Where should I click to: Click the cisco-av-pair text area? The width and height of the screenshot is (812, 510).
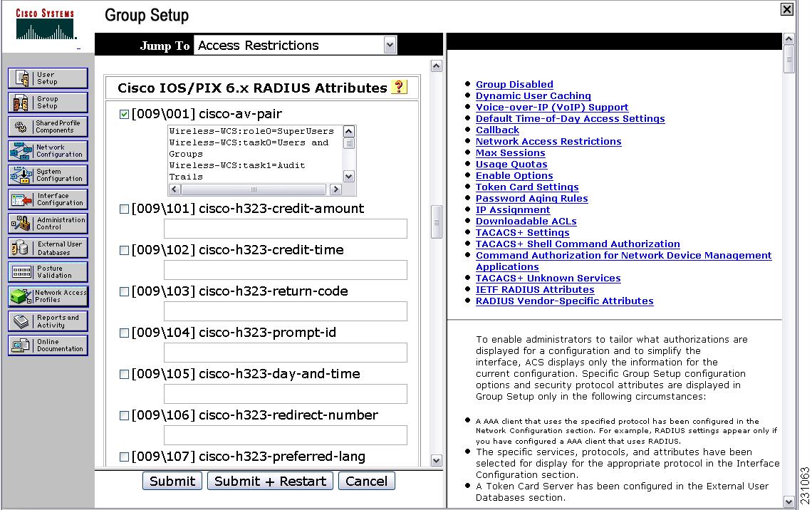pyautogui.click(x=255, y=154)
